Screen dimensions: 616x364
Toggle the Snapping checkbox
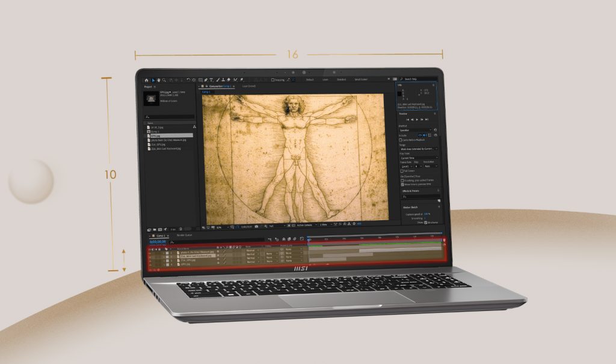coord(273,80)
